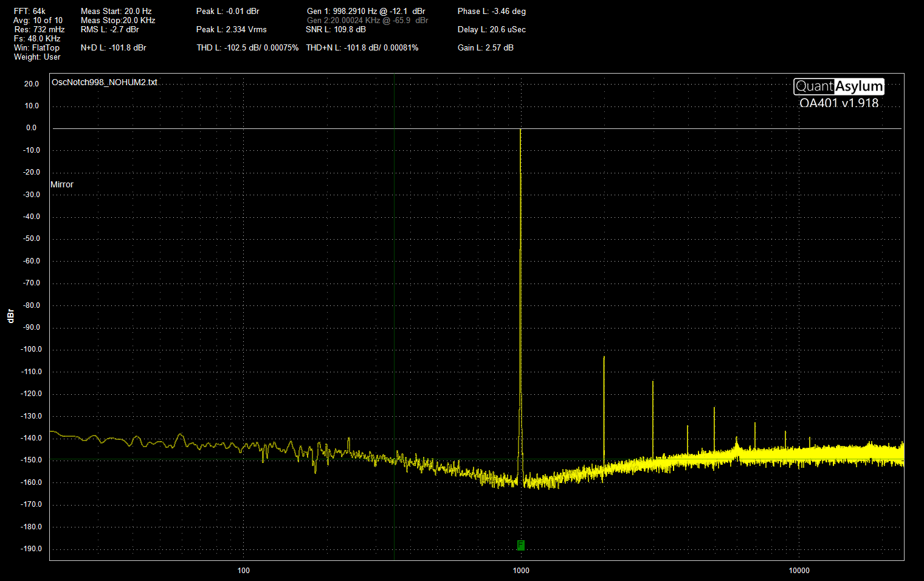Click the 1000 Hz X-axis label
The width and height of the screenshot is (924, 581).
tap(521, 570)
